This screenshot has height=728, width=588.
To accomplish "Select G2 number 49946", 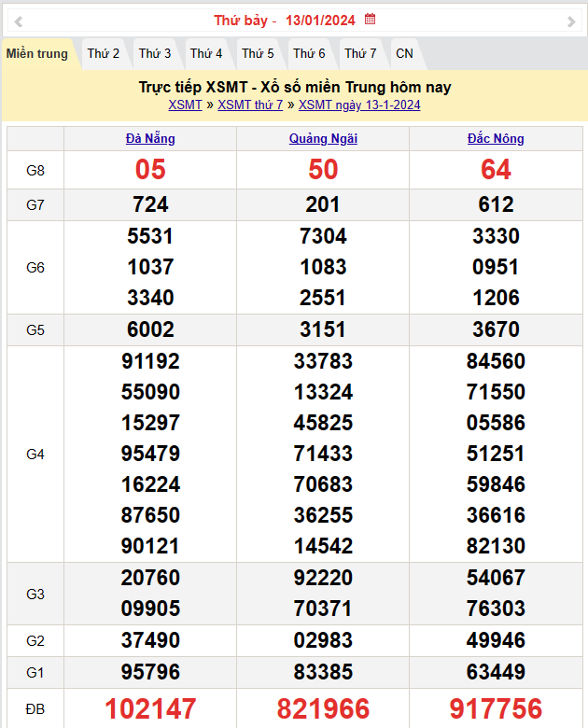I will [x=496, y=640].
